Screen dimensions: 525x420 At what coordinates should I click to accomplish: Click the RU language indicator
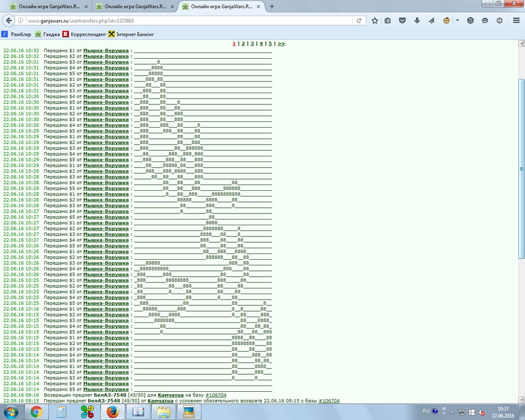426,410
